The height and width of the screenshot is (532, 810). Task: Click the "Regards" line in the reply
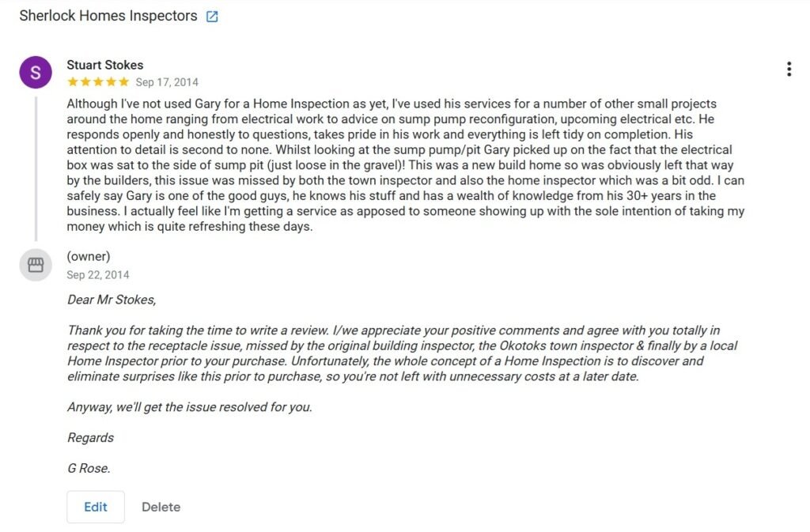[90, 438]
